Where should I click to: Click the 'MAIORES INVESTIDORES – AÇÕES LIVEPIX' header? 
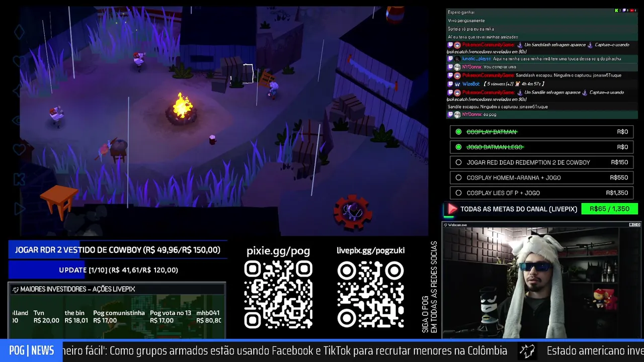point(78,289)
